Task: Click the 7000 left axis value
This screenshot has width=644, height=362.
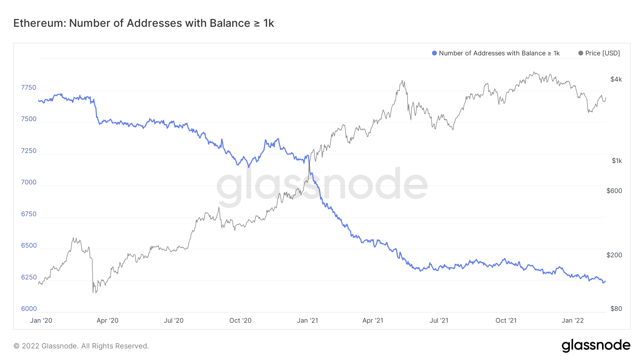Action: click(29, 182)
